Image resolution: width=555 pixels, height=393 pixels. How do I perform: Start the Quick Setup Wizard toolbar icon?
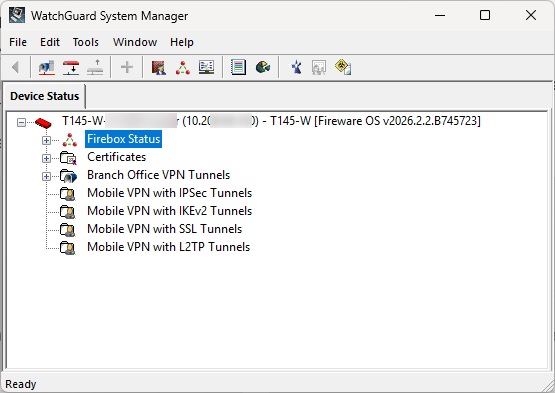pos(296,67)
